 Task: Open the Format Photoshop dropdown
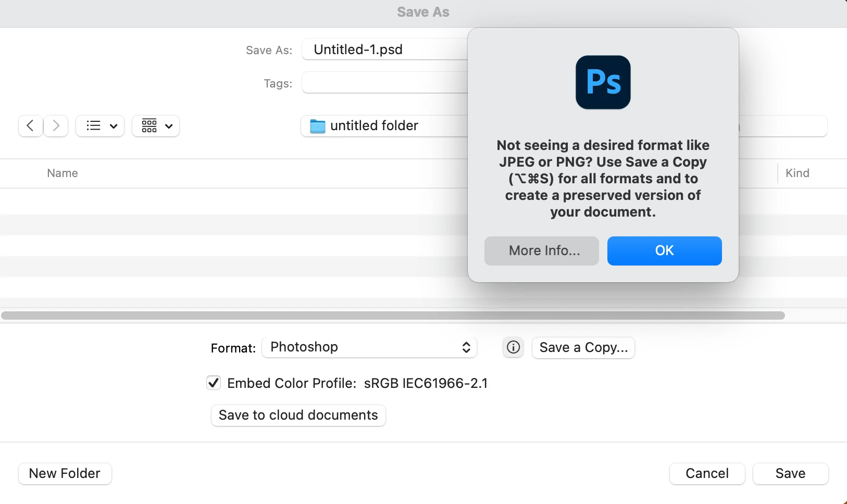[x=370, y=347]
